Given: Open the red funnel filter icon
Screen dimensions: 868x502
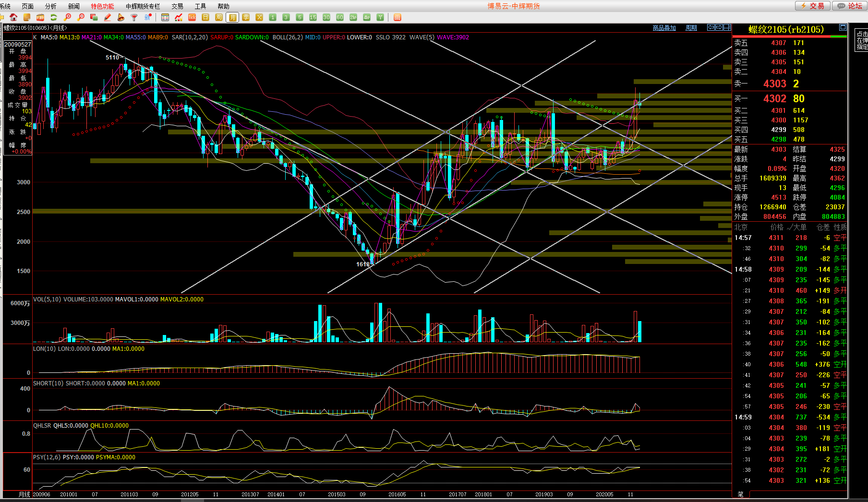Looking at the screenshot, I should (134, 17).
